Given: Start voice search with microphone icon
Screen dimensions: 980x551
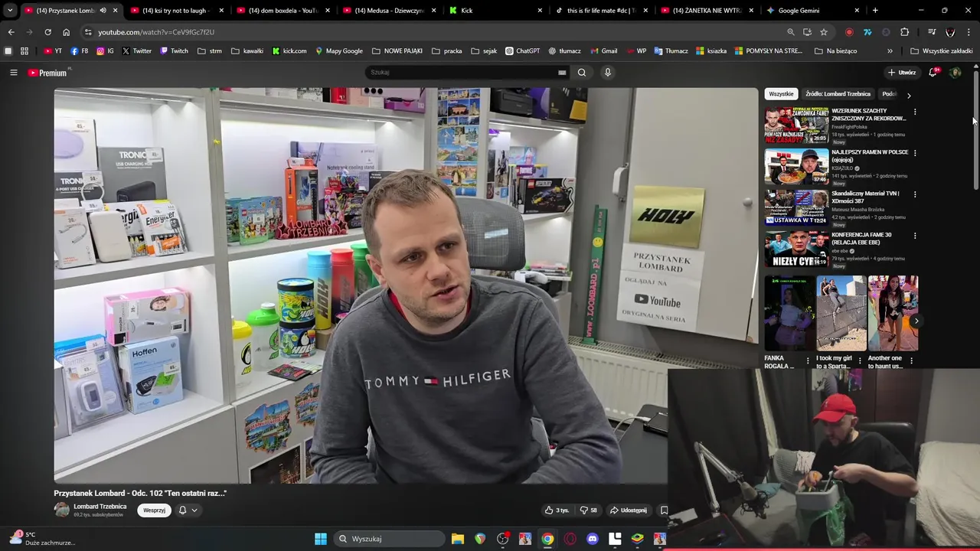Looking at the screenshot, I should pos(608,73).
